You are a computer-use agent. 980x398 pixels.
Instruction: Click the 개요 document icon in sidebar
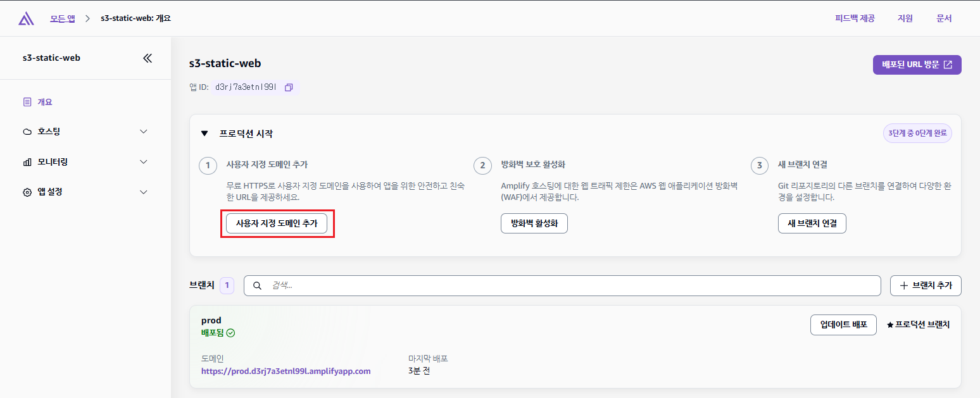[x=27, y=102]
